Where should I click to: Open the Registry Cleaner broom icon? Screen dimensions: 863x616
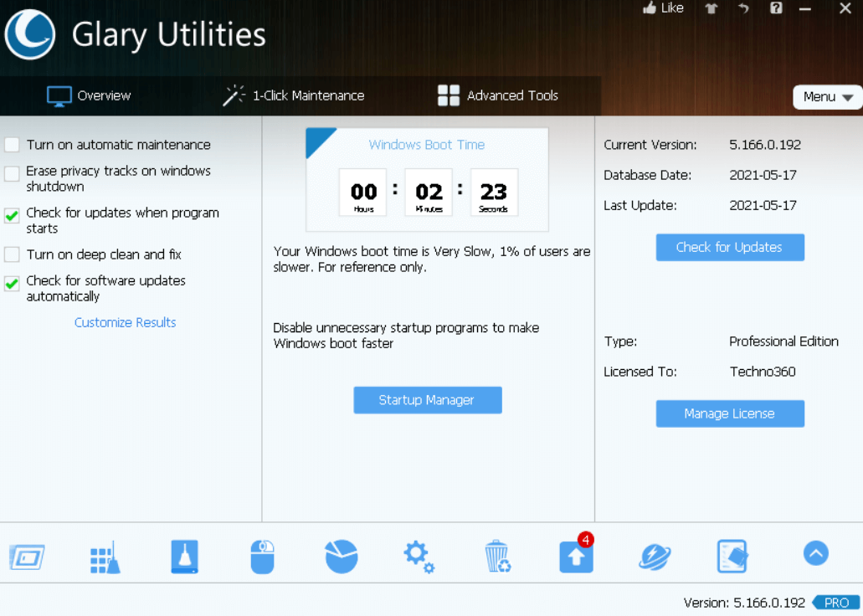(105, 557)
